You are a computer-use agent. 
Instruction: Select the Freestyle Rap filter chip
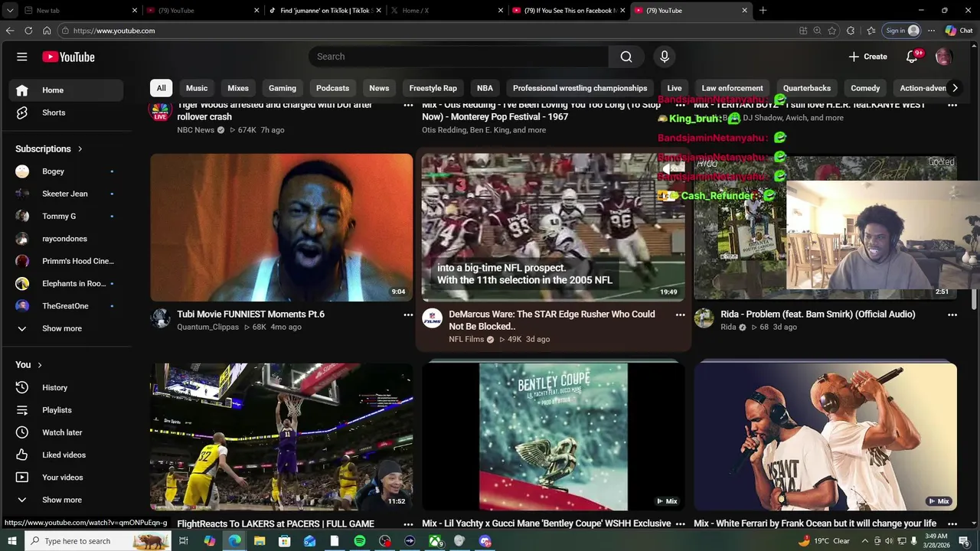(x=433, y=88)
